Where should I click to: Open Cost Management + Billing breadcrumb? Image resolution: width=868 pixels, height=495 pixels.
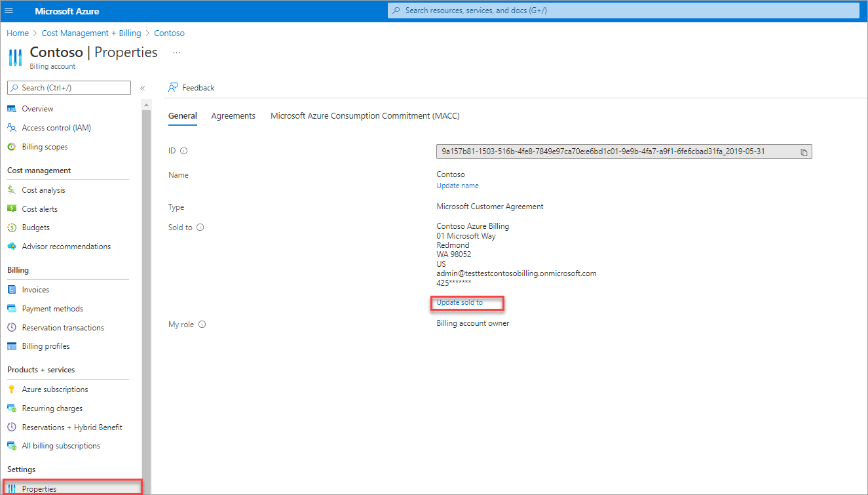point(91,33)
